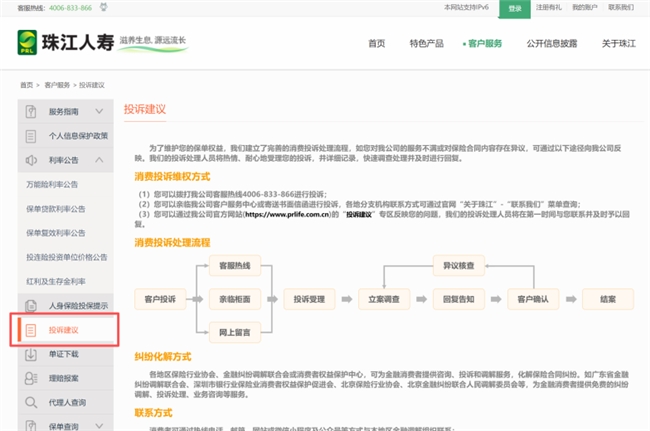Viewport: 650px width, 431px height.
Task: Expand the 服务指南 chevron
Action: point(99,111)
